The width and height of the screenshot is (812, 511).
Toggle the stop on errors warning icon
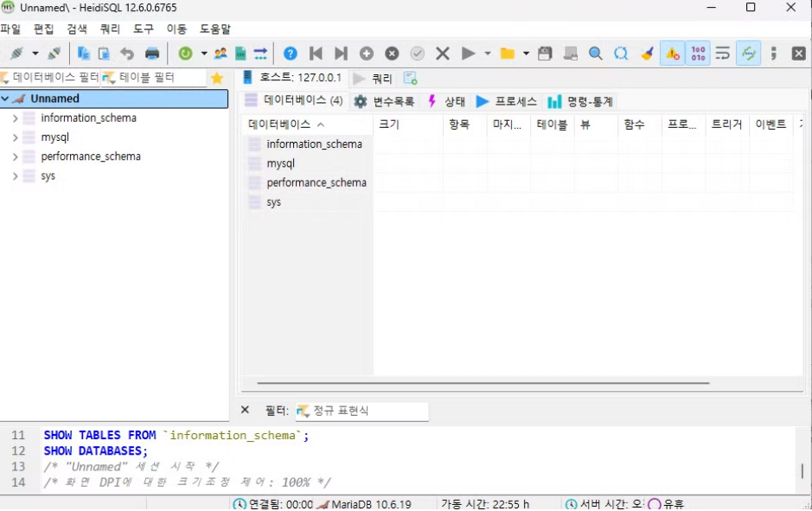[x=672, y=54]
